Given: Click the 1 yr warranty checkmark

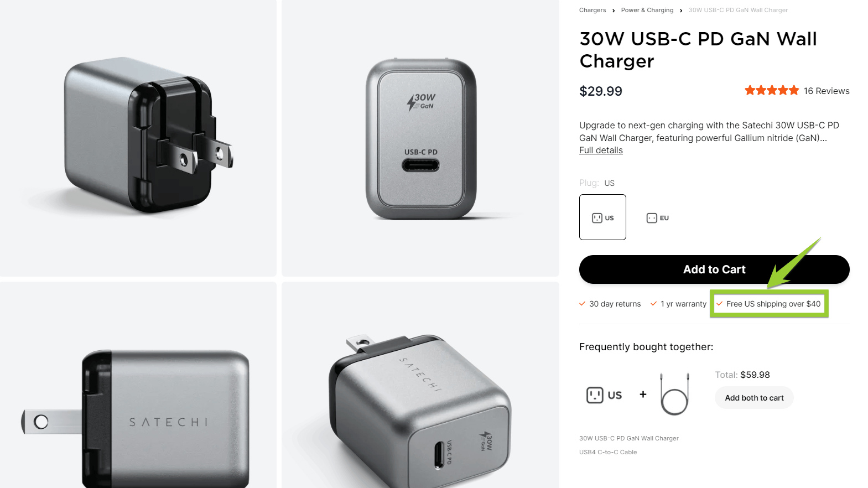Looking at the screenshot, I should pos(653,304).
